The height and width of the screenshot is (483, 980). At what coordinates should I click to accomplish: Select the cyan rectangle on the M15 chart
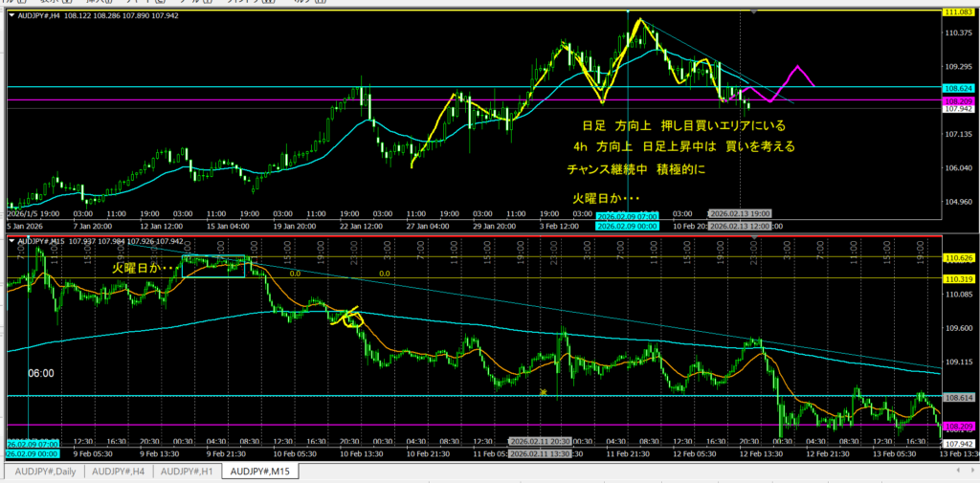click(x=217, y=264)
